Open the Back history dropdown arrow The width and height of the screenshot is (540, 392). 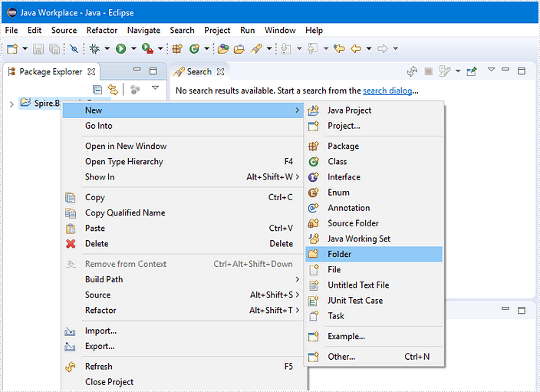click(369, 48)
